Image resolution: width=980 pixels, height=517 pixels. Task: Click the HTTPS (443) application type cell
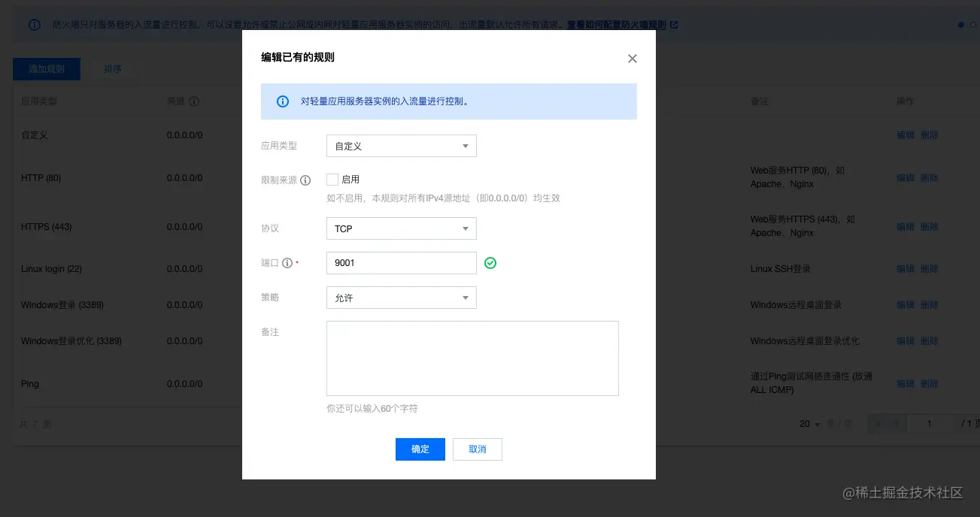point(47,227)
